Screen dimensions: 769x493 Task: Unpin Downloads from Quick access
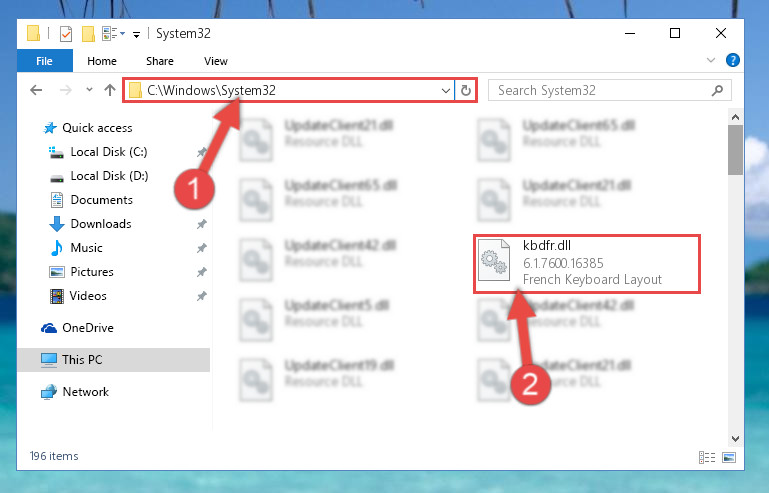tap(201, 224)
